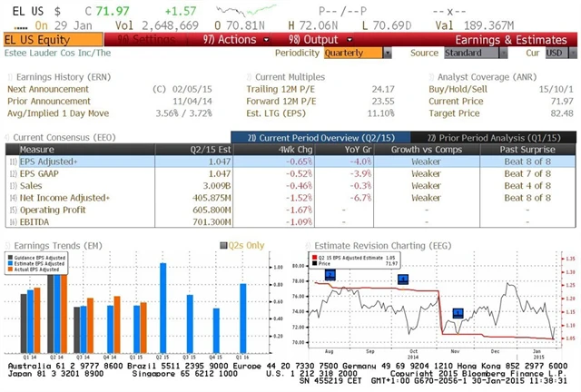
Task: Click the EL US Equity input field
Action: 52,40
